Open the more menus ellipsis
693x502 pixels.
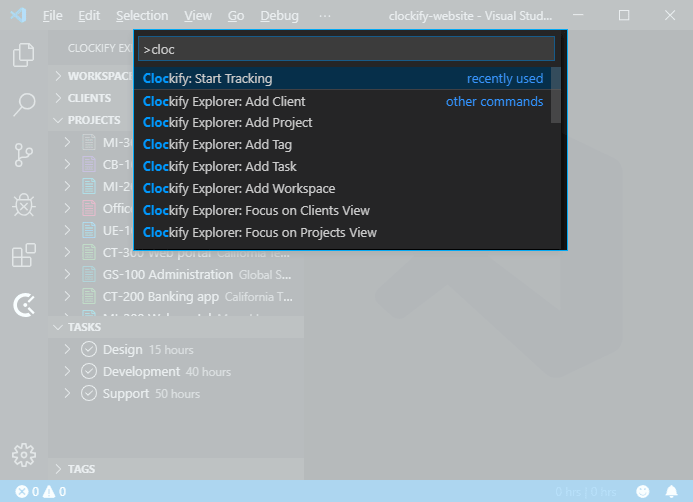point(325,16)
